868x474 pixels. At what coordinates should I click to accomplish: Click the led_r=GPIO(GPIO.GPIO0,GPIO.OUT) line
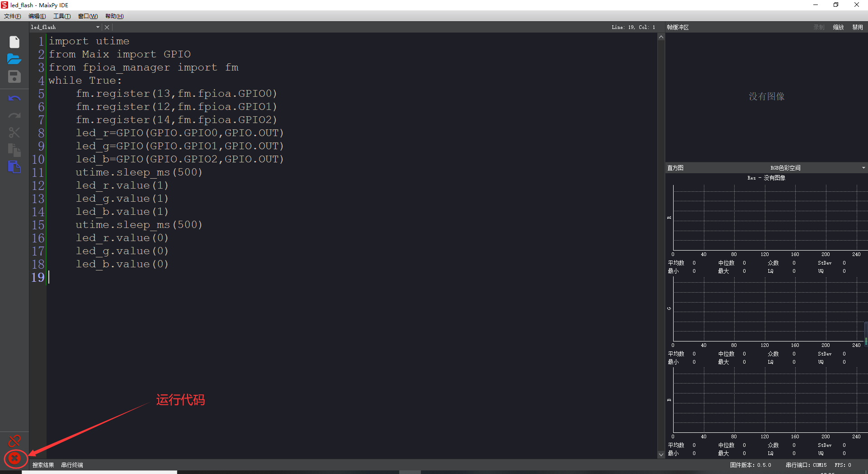point(179,133)
